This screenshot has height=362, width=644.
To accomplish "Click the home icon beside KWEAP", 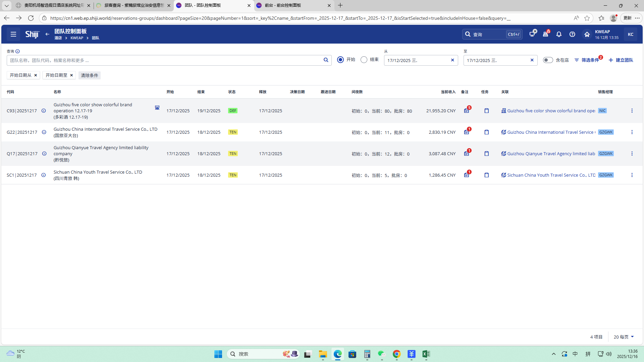I will [x=587, y=34].
